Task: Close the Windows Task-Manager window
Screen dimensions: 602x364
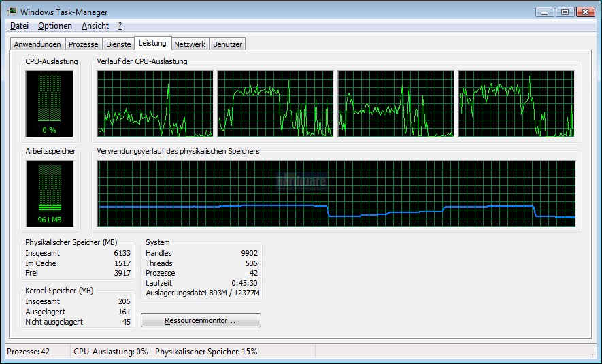Action: [586, 12]
